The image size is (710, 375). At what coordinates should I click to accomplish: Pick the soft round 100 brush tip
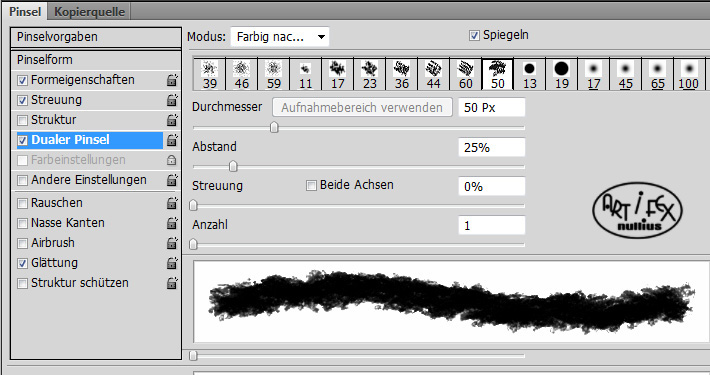[689, 75]
